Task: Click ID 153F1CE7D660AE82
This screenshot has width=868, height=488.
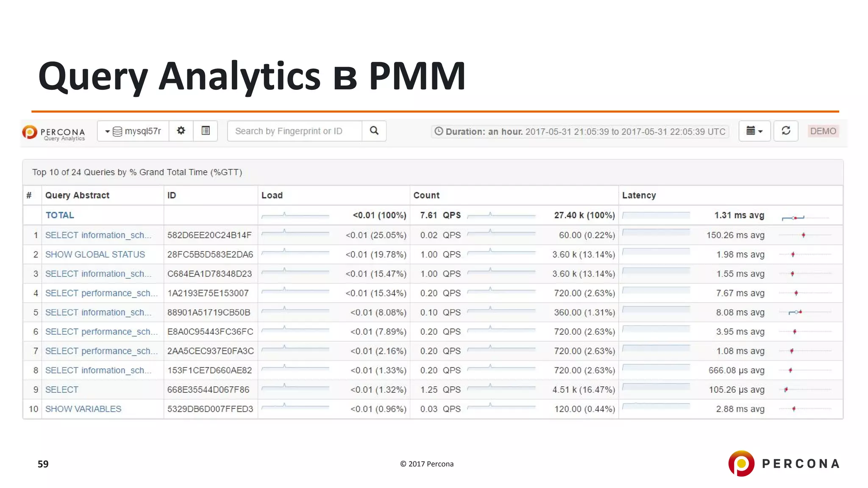Action: point(209,370)
